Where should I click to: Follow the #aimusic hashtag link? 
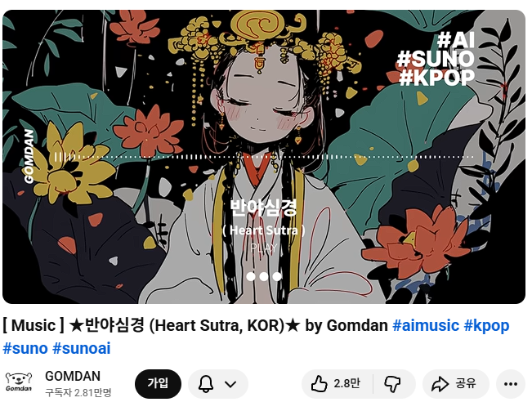426,325
